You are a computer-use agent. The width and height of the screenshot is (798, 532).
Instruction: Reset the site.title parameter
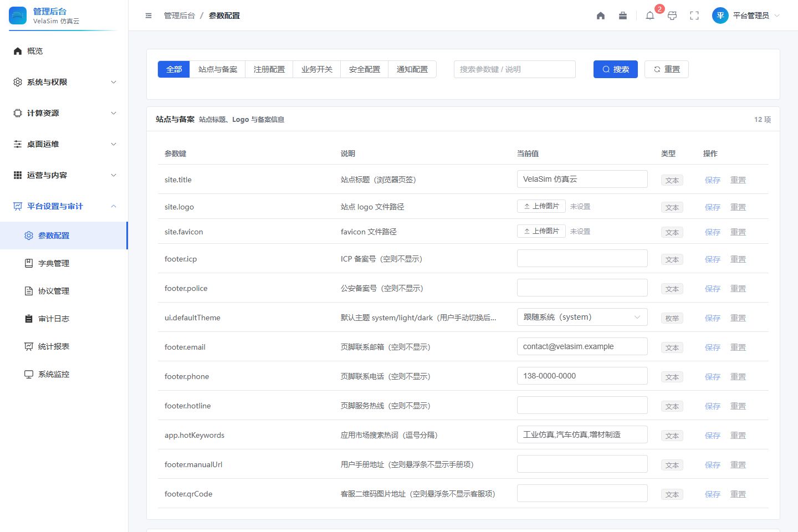738,180
